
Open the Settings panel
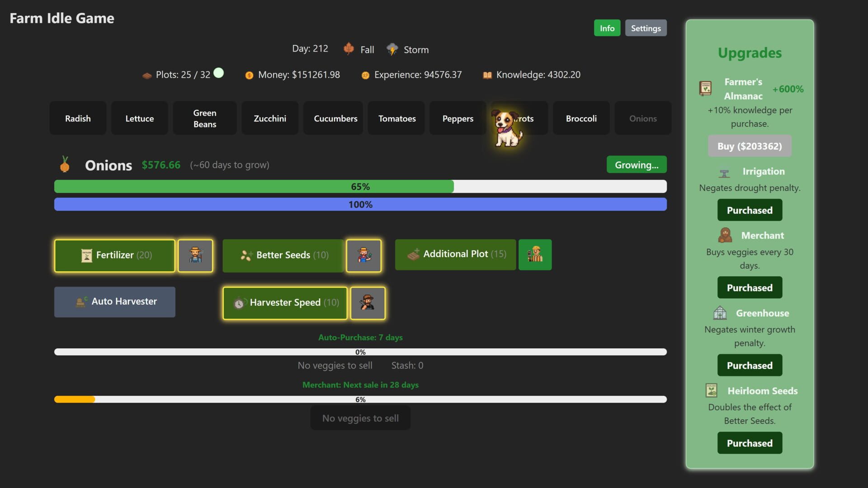tap(646, 28)
